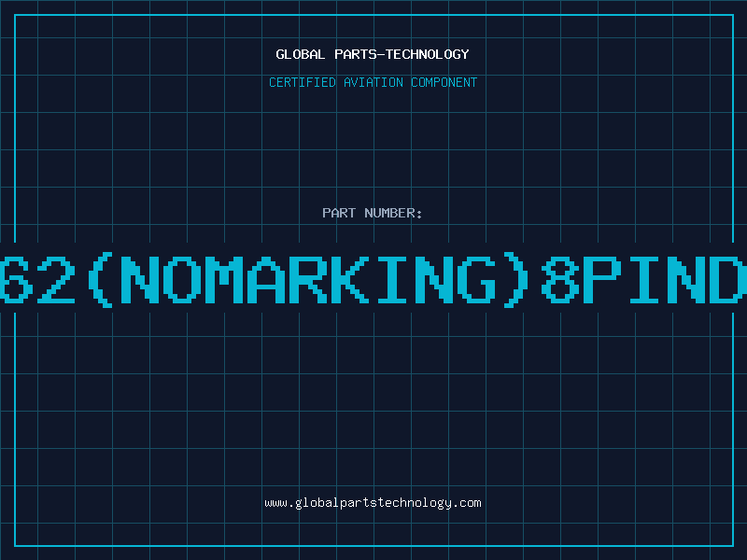The width and height of the screenshot is (747, 560).
Task: Click the PART NUMBER: label
Action: coord(372,213)
